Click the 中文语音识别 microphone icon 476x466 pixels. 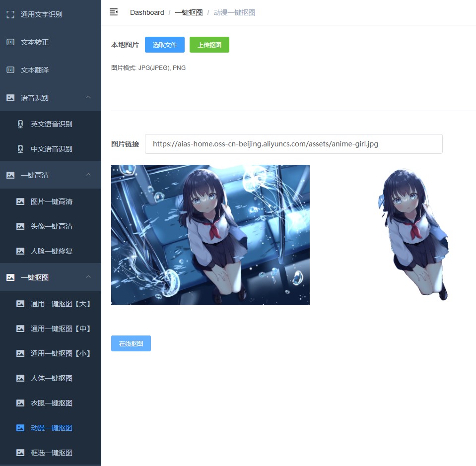point(20,149)
